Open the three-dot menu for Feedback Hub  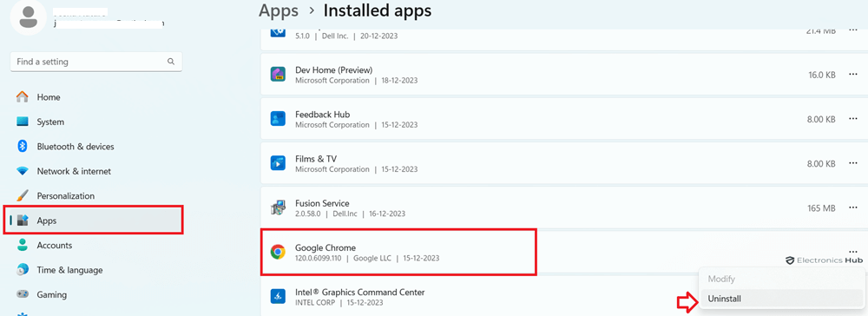[852, 119]
